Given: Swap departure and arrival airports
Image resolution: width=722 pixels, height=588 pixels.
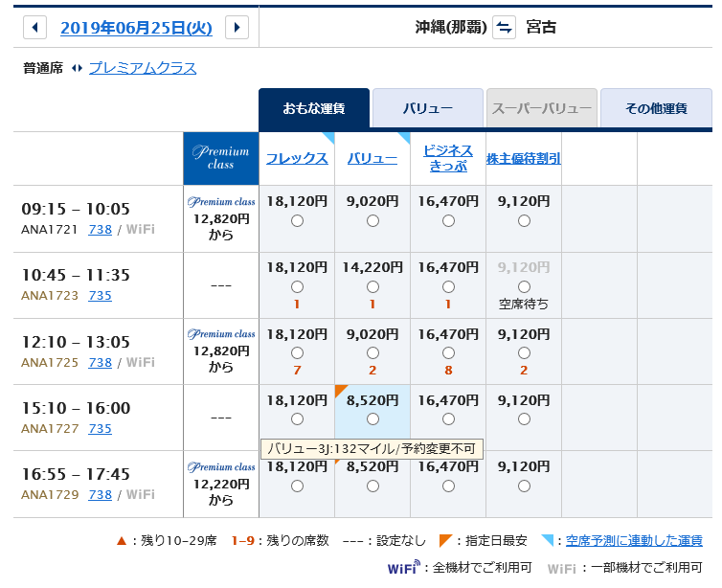Looking at the screenshot, I should coord(504,27).
